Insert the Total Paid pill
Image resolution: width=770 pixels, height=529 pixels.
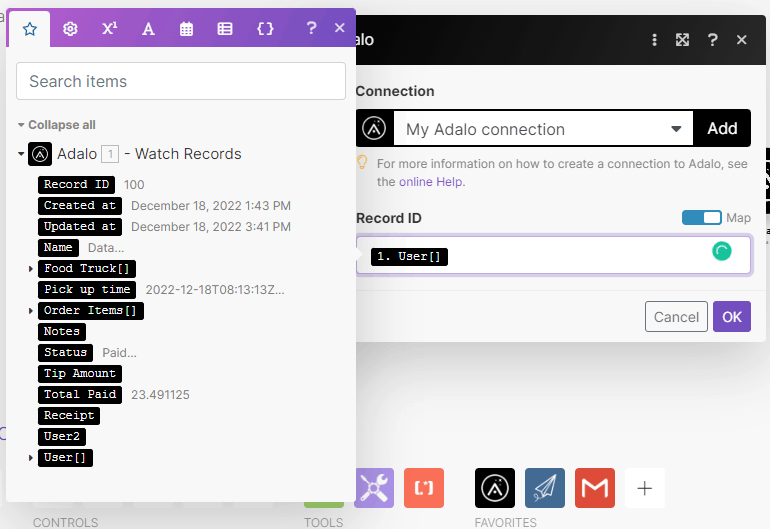tap(80, 395)
